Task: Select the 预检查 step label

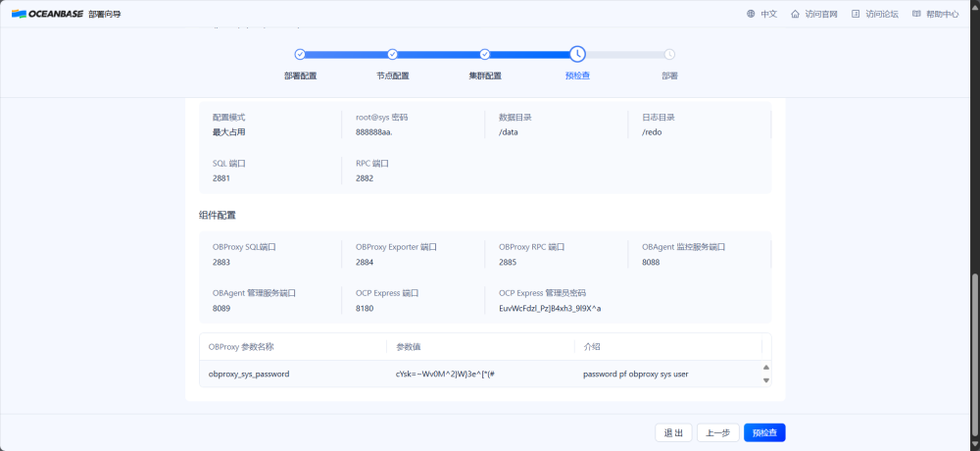Action: tap(577, 75)
